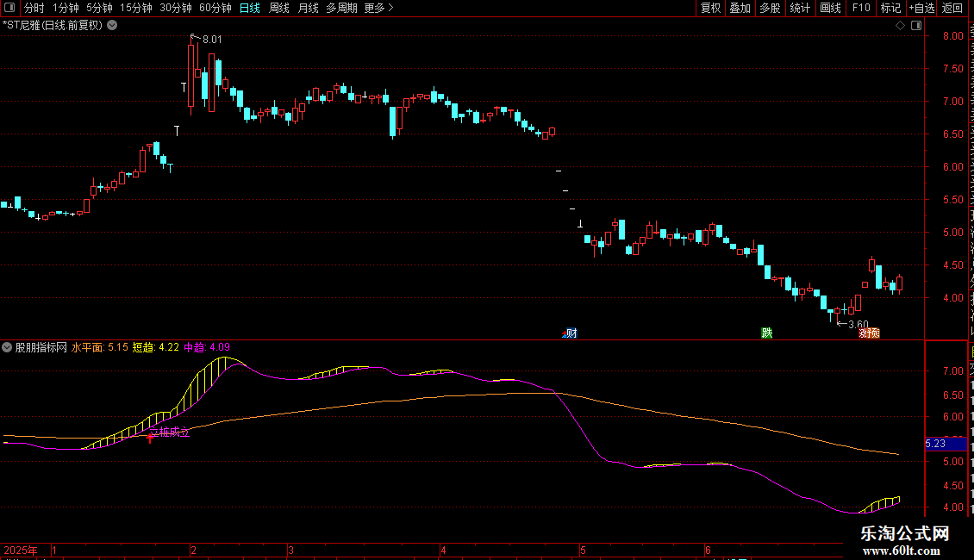Image resolution: width=974 pixels, height=560 pixels.
Task: Toggle the right side panel icon
Action: click(916, 26)
